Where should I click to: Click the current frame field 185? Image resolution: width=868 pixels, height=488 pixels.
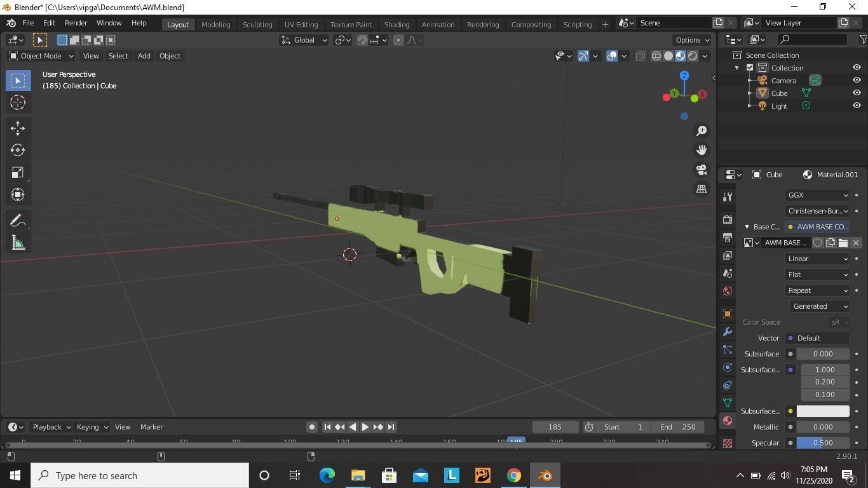coord(555,427)
